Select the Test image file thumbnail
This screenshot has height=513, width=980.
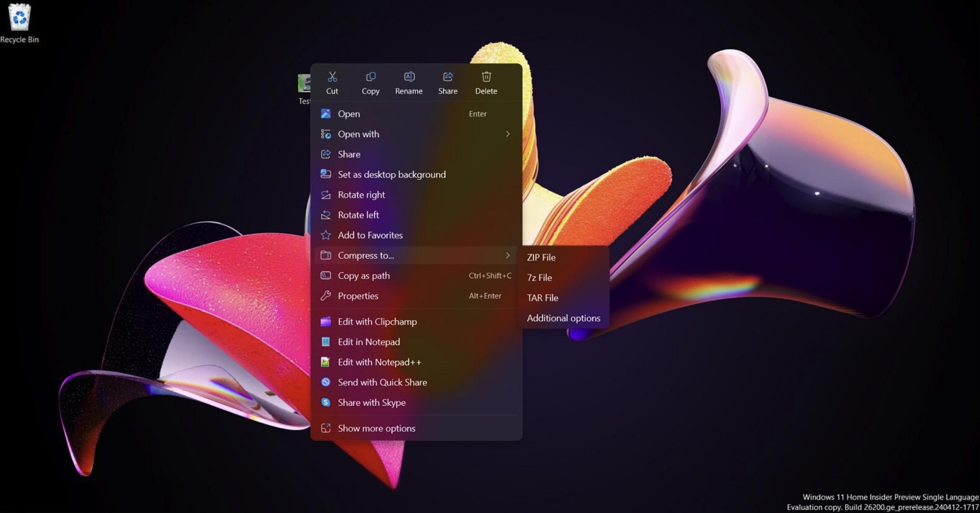click(303, 84)
